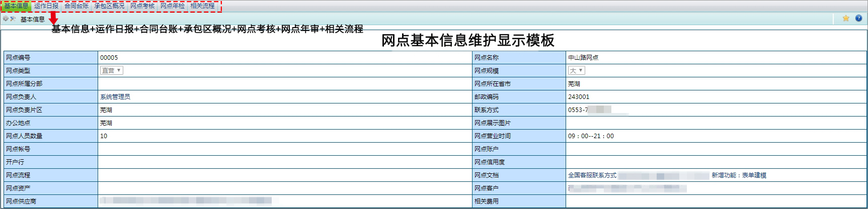This screenshot has height=209, width=868.
Task: Open 全国客服联系方式 document link
Action: pyautogui.click(x=592, y=175)
